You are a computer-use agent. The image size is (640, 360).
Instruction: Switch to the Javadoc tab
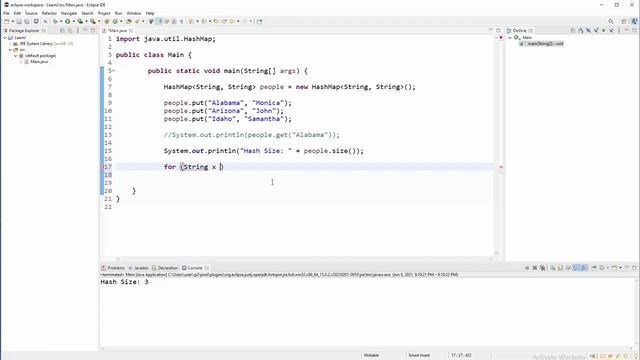139,268
